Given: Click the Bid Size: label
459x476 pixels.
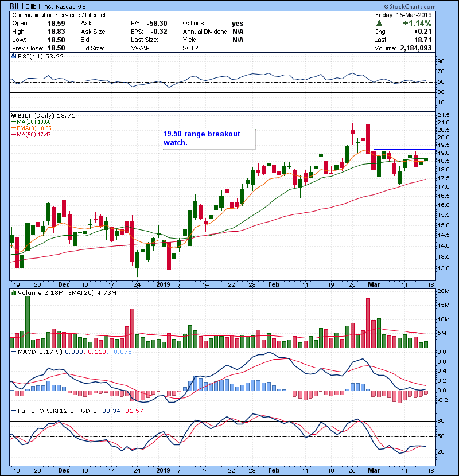Looking at the screenshot, I should [x=92, y=48].
